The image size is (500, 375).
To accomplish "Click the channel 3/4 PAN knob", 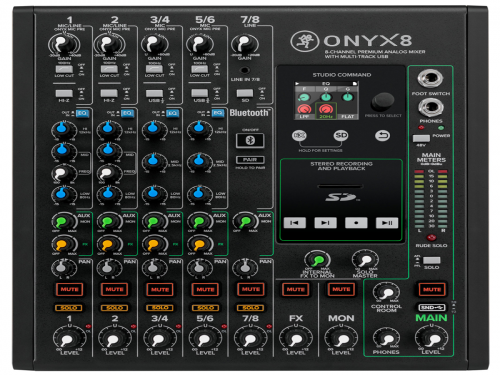I will click(154, 267).
